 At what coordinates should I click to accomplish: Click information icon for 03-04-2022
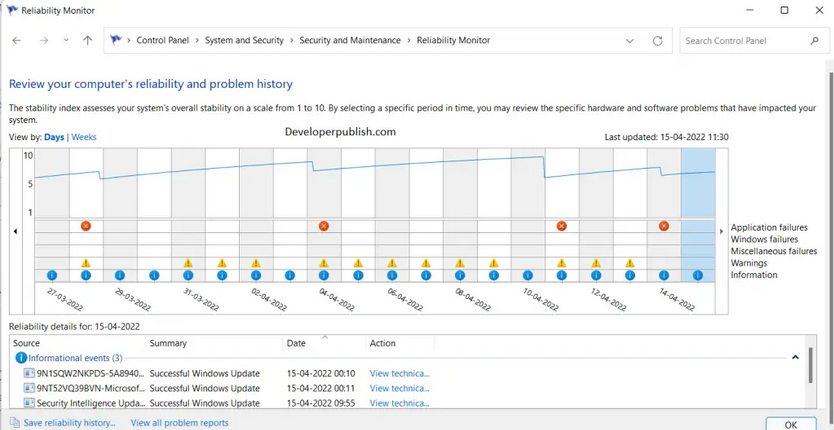tap(290, 276)
